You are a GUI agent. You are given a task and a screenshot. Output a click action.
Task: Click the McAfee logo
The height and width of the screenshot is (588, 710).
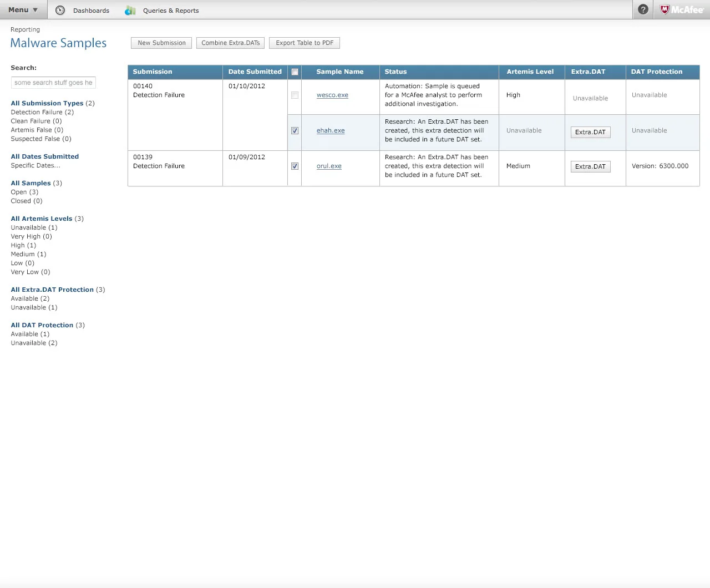pyautogui.click(x=682, y=9)
